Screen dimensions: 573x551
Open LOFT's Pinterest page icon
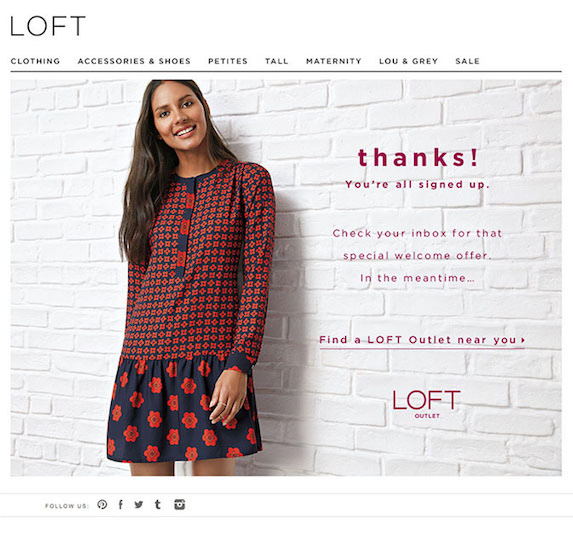(x=102, y=505)
